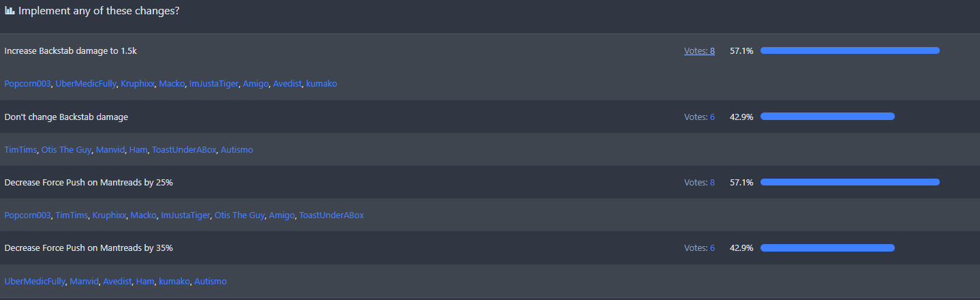Screen dimensions: 980x300
Task: Click the 42.9% bar for Mantreads 35%
Action: pos(827,247)
